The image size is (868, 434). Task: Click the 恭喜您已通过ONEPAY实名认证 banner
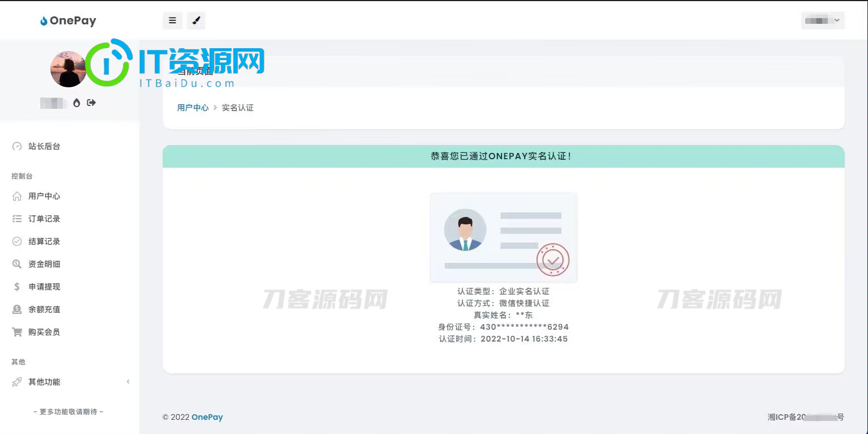tap(503, 156)
